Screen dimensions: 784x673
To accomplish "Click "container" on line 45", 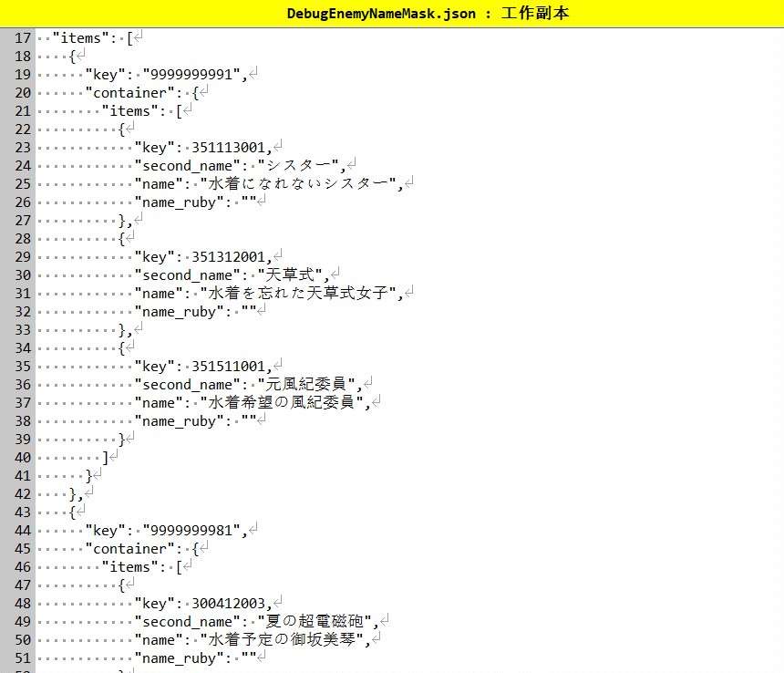I will (130, 549).
